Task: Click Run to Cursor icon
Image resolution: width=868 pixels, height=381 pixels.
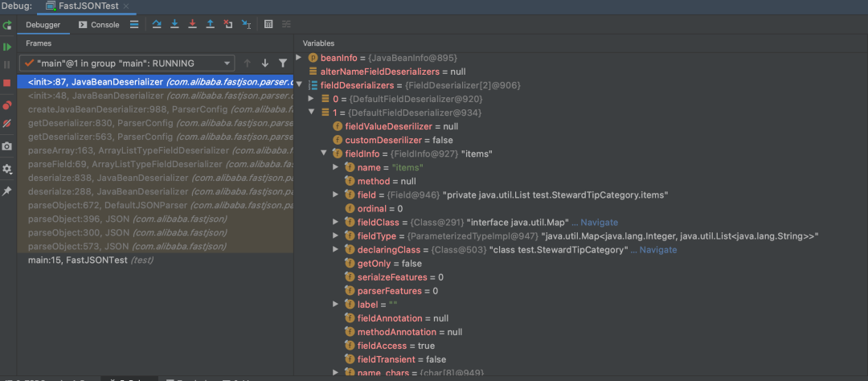Action: click(x=246, y=25)
